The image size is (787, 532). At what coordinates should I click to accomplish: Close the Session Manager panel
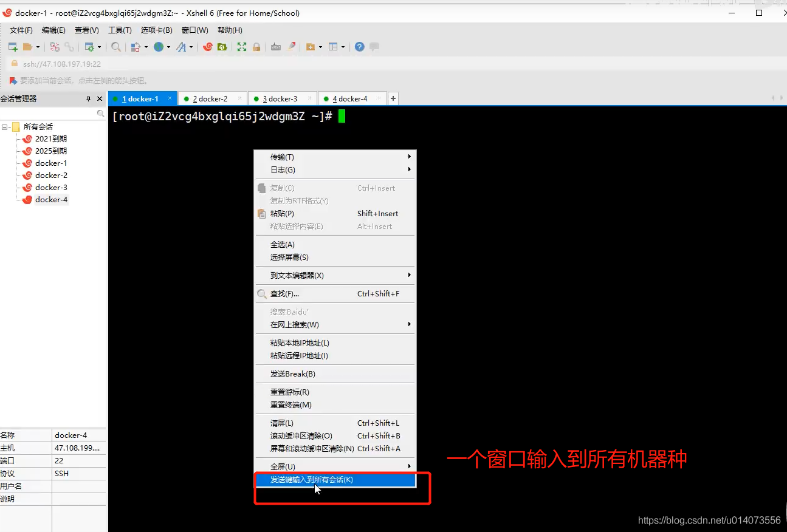(x=100, y=98)
